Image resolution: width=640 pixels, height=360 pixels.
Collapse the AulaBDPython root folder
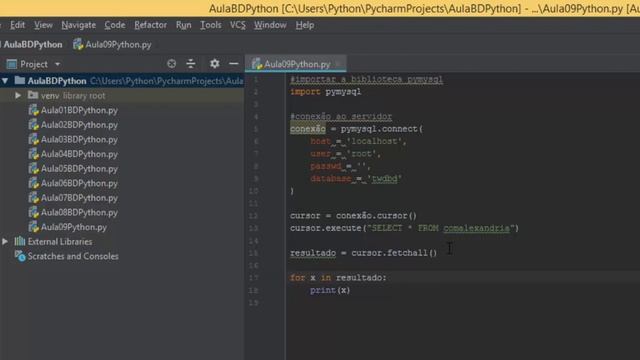point(5,81)
